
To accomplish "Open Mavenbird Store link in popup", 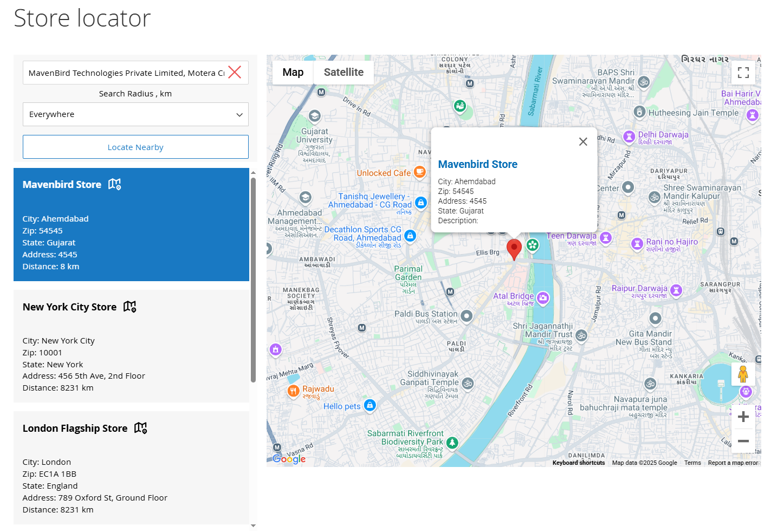I will click(x=477, y=164).
